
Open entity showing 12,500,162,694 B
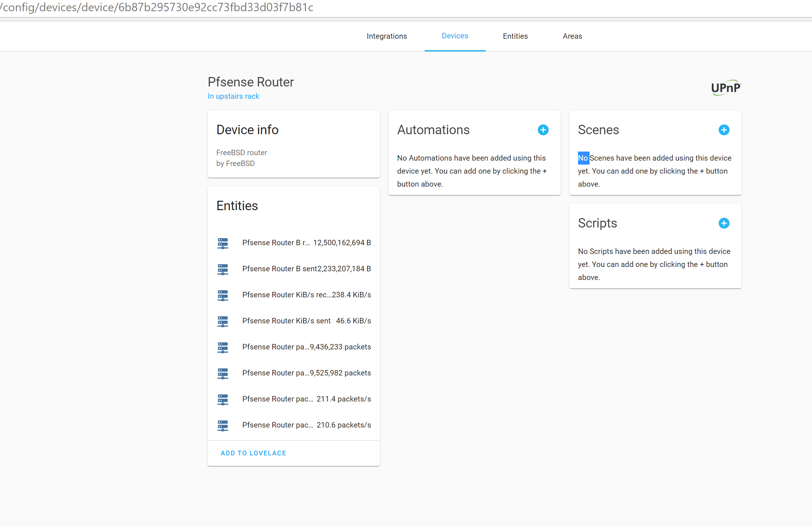pos(294,243)
